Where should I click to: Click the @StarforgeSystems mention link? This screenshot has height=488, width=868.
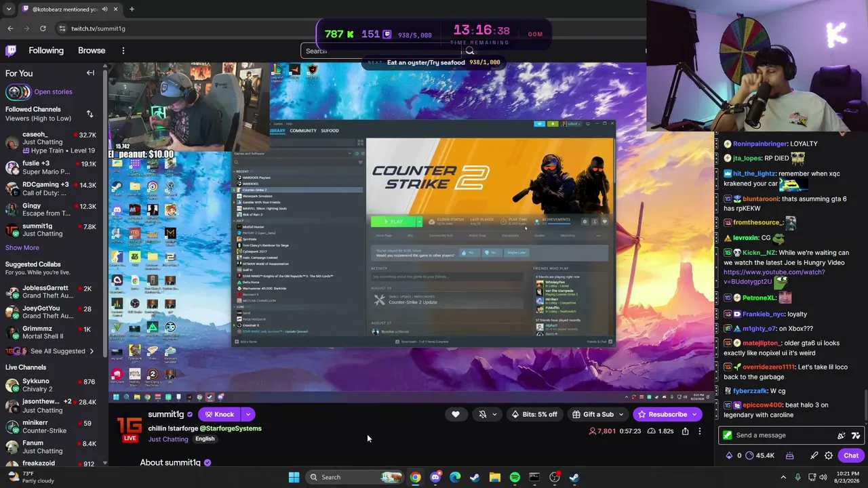(x=231, y=428)
